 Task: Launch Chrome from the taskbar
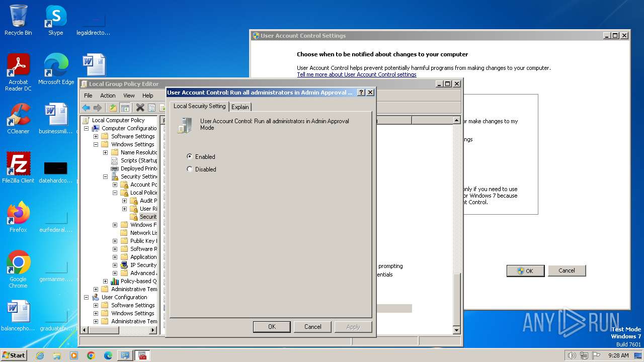91,355
